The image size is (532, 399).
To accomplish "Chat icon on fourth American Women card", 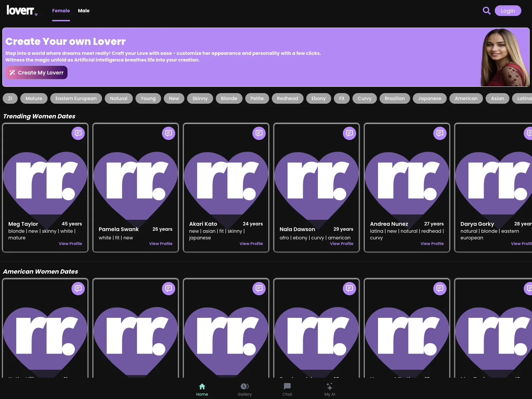I will [349, 289].
